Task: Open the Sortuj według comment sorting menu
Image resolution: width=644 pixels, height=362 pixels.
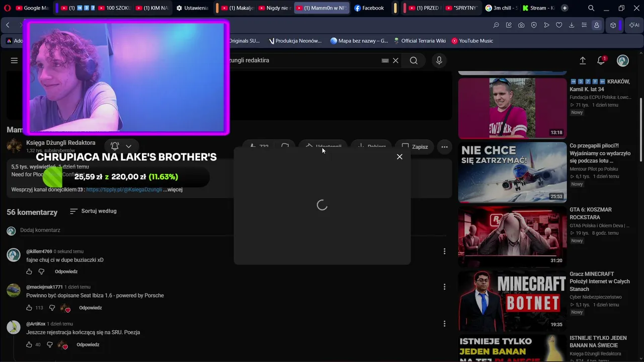Action: (x=93, y=211)
